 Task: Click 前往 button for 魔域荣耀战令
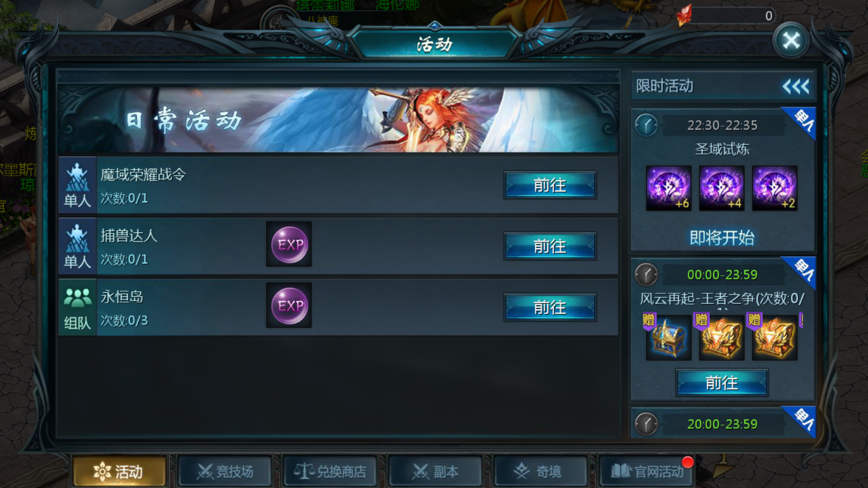(x=550, y=185)
